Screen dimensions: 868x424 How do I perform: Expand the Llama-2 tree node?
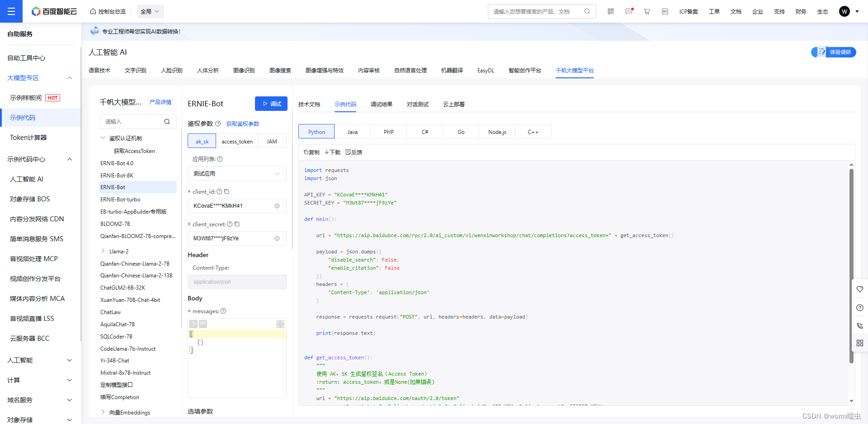pyautogui.click(x=103, y=251)
